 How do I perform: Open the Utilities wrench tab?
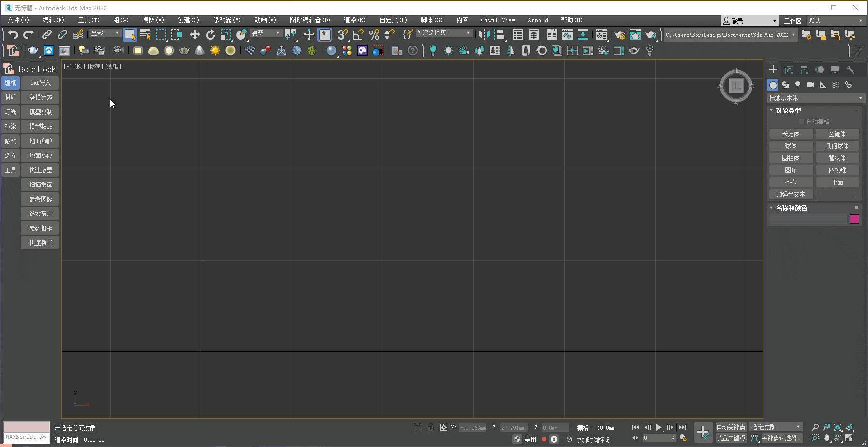click(851, 70)
